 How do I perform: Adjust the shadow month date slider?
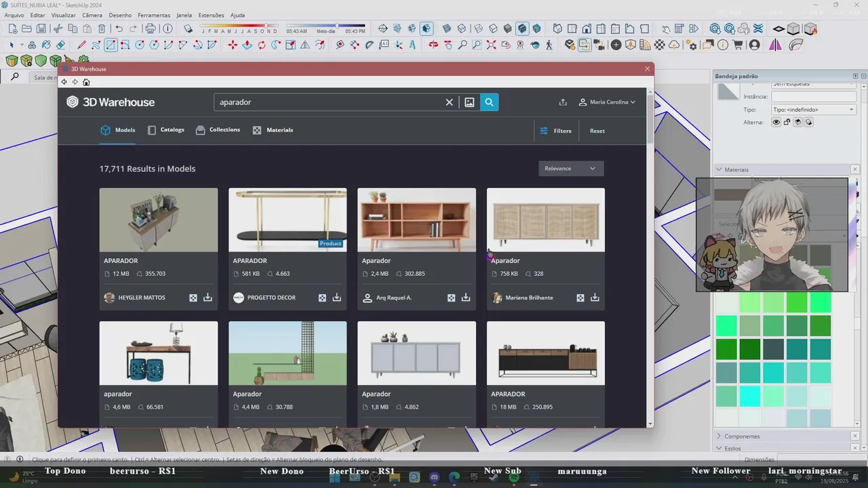[239, 27]
